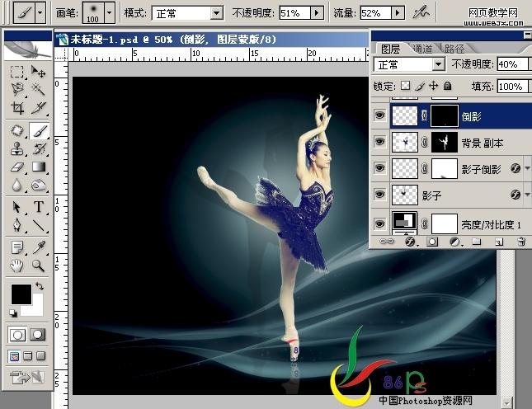Toggle visibility of 影子 layer
Image resolution: width=532 pixels, height=409 pixels.
(379, 195)
